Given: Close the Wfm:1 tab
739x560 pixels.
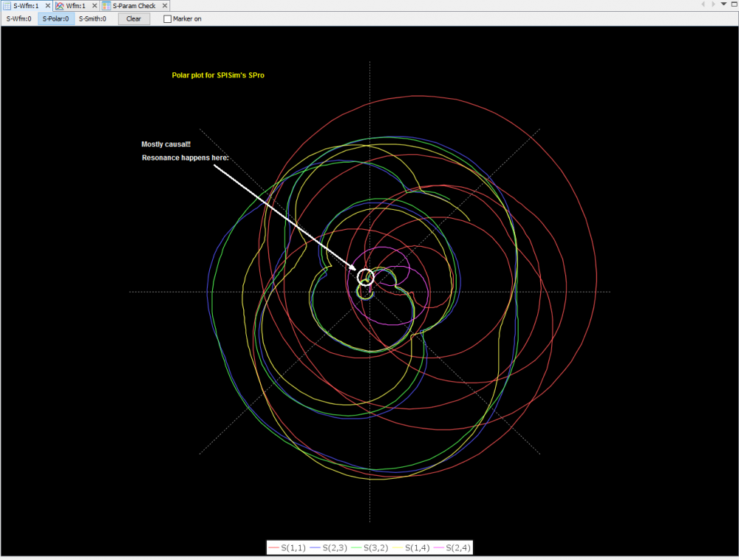Looking at the screenshot, I should (x=93, y=5).
